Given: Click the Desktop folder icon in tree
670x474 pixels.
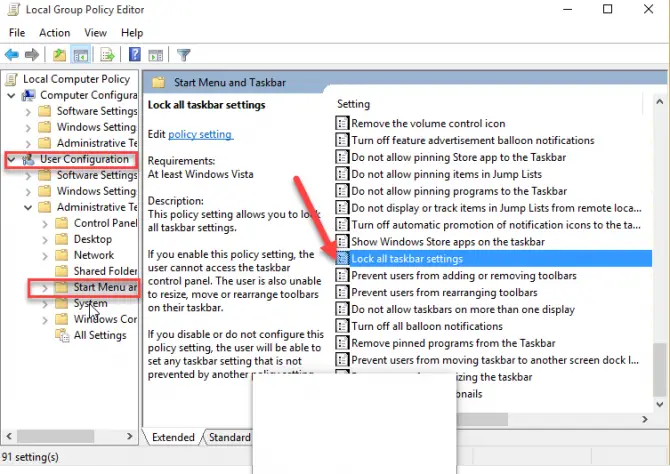Looking at the screenshot, I should pos(62,239).
